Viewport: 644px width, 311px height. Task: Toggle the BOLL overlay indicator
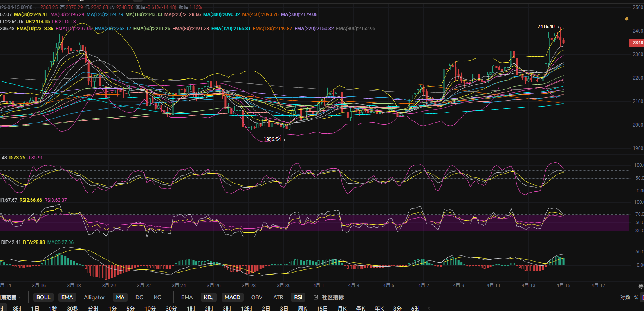coord(43,297)
